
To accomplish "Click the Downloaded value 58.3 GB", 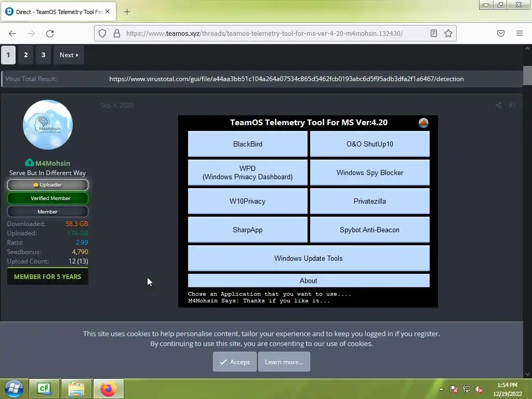I will [77, 223].
